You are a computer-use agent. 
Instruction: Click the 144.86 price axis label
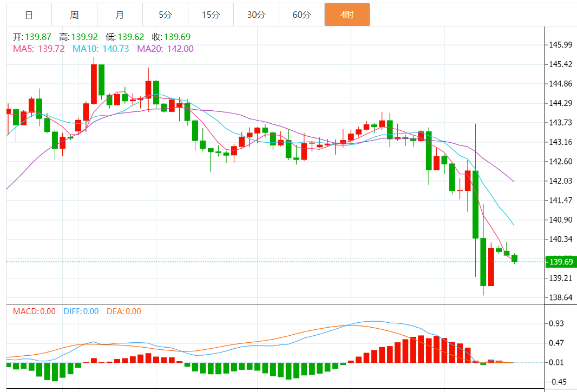[x=560, y=84]
